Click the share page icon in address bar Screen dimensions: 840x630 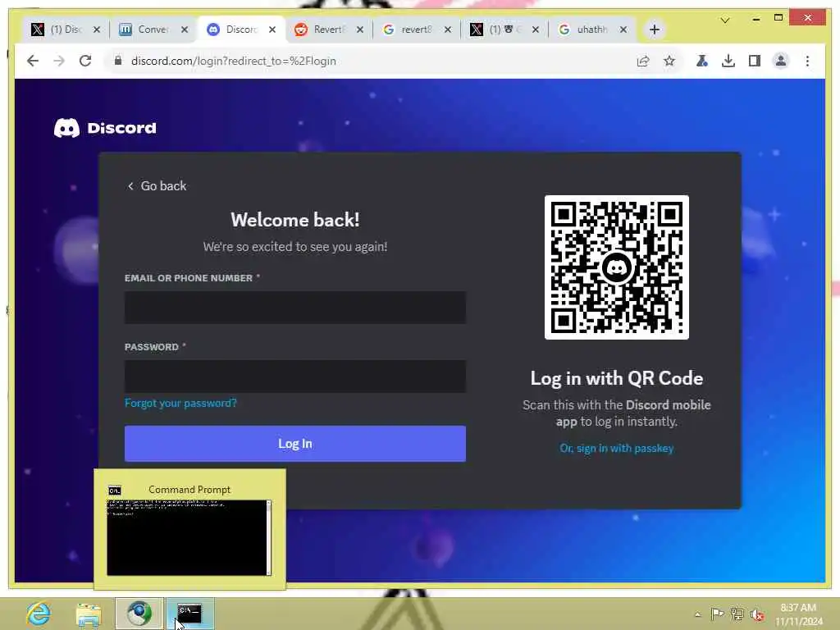coord(643,61)
